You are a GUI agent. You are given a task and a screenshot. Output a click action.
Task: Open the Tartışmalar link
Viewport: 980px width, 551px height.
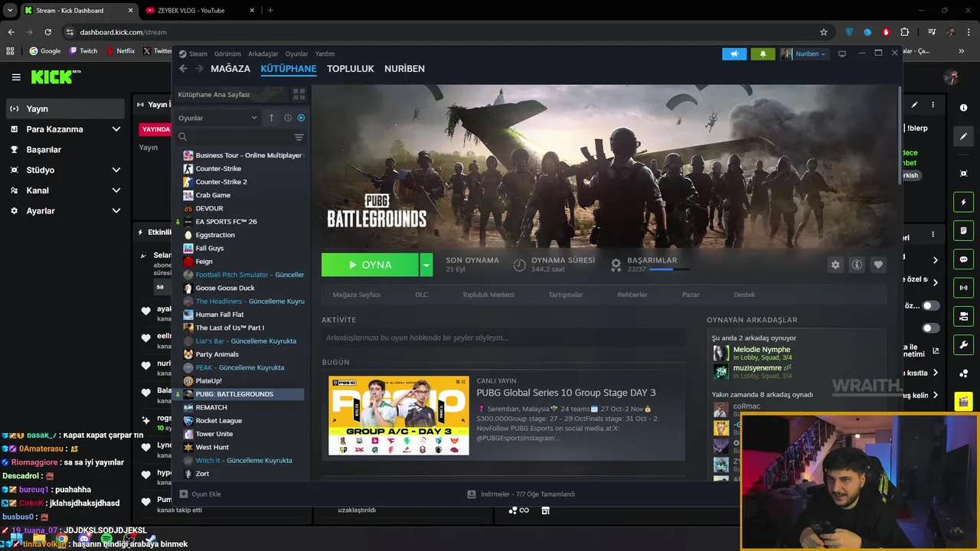tap(565, 295)
